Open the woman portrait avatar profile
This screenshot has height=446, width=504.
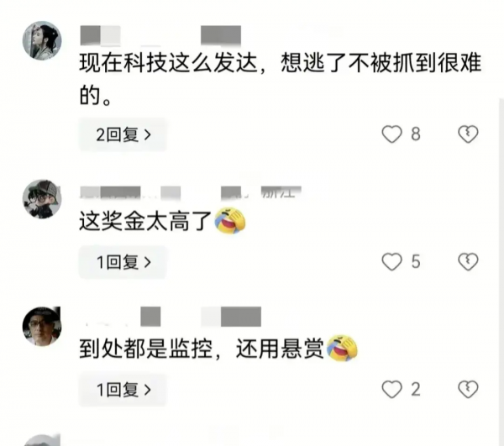pos(42,40)
